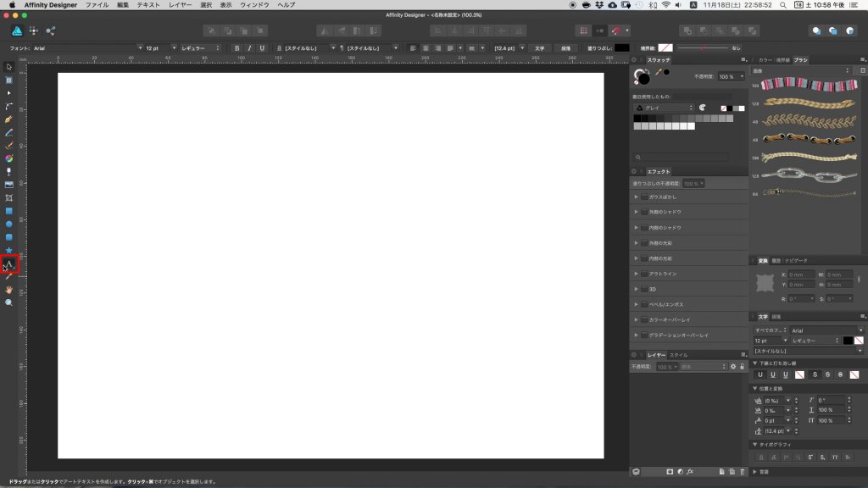Image resolution: width=868 pixels, height=488 pixels.
Task: Select the Move tool arrow
Action: coord(8,67)
